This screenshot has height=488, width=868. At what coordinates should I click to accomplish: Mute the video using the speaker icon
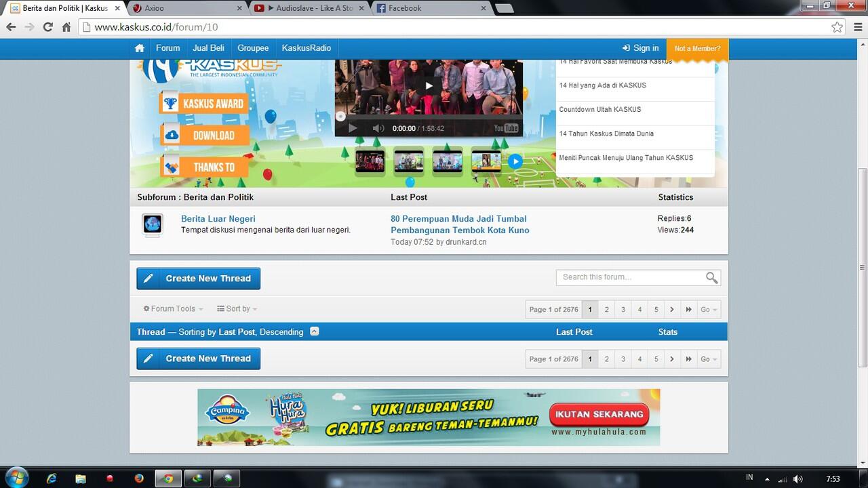(x=378, y=128)
